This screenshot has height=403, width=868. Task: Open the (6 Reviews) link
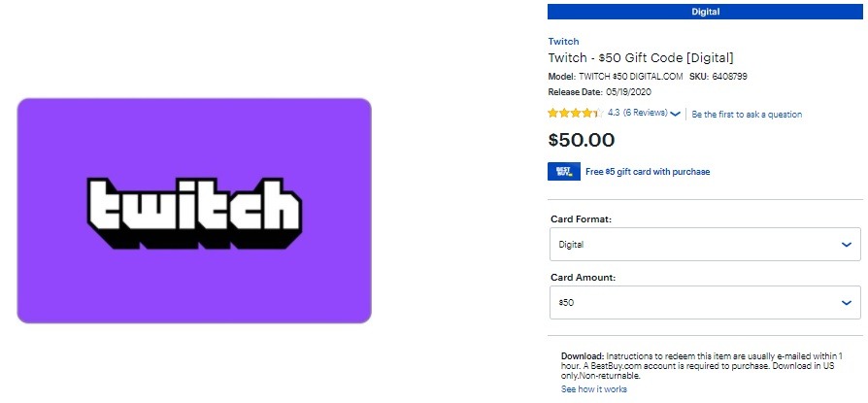click(x=645, y=113)
